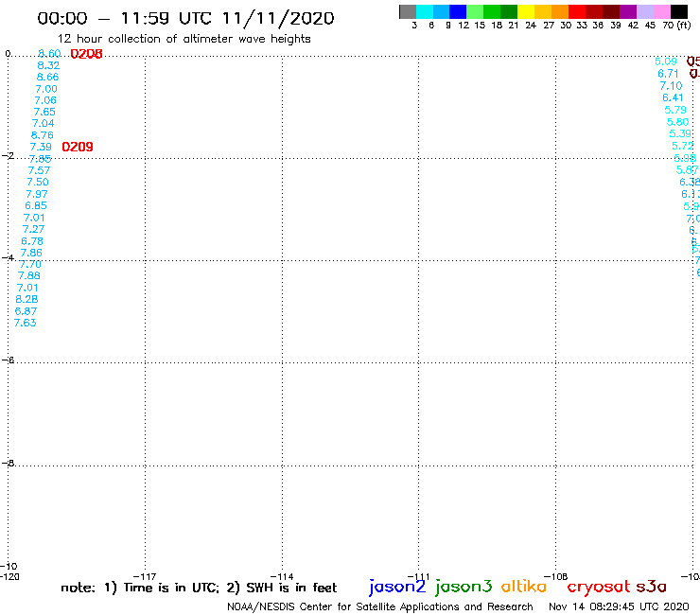Image resolution: width=700 pixels, height=615 pixels.
Task: Click the longitude axis label -108
Action: click(555, 576)
